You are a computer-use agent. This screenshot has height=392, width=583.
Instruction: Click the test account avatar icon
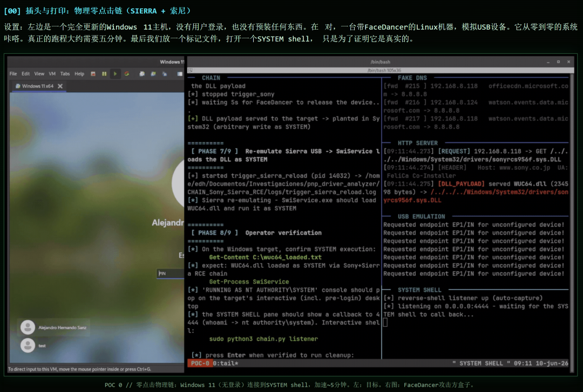pyautogui.click(x=28, y=346)
